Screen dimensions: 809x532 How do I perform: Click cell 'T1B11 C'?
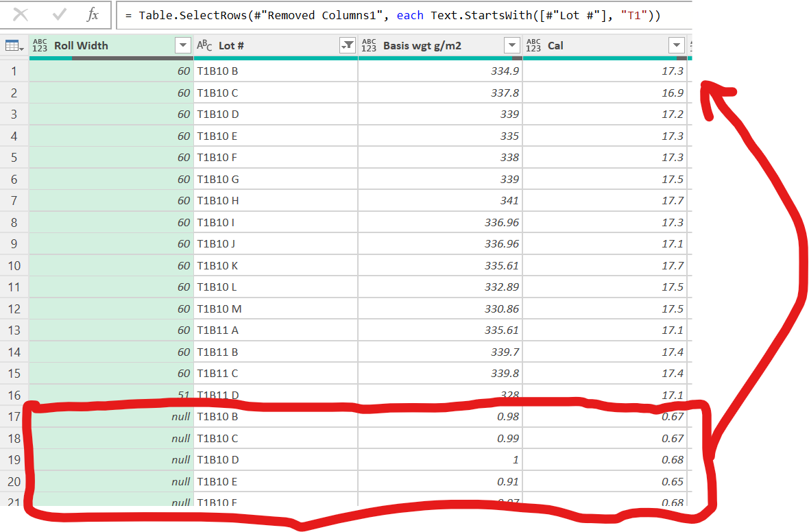276,373
